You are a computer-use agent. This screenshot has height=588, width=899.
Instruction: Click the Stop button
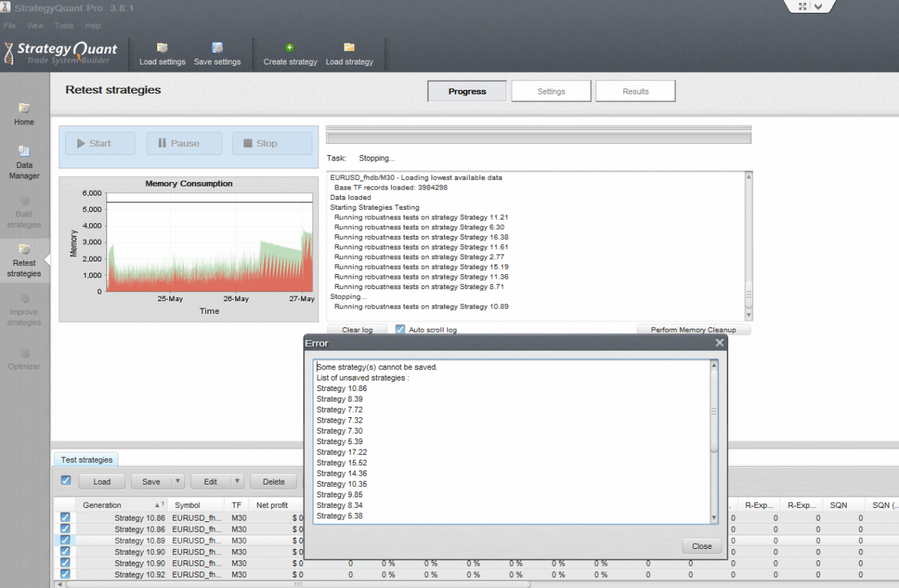(272, 143)
